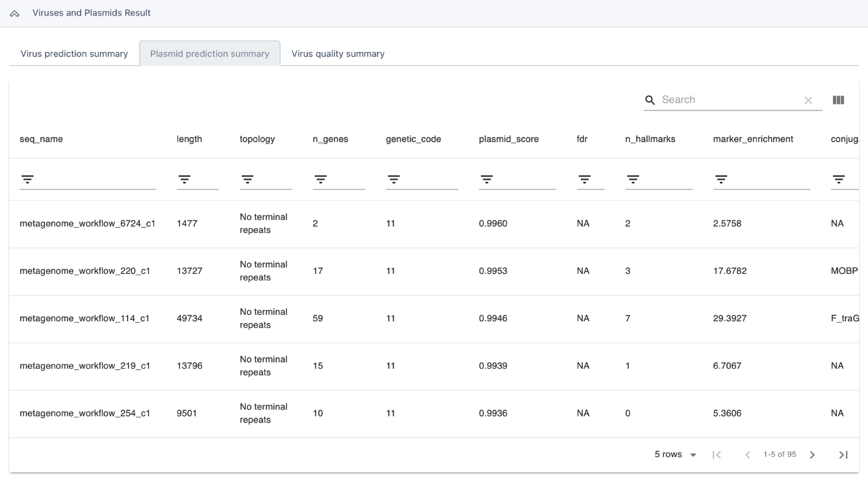Click the topology filter icon
The width and height of the screenshot is (868, 481).
click(x=248, y=179)
